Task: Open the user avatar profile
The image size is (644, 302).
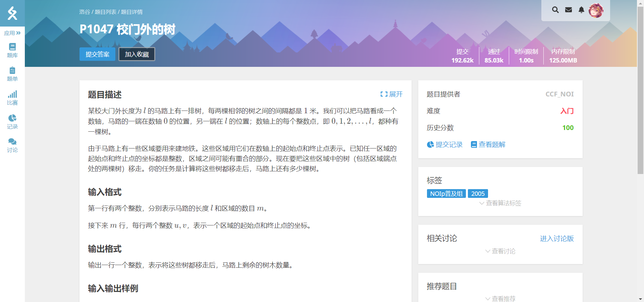Action: [x=596, y=10]
